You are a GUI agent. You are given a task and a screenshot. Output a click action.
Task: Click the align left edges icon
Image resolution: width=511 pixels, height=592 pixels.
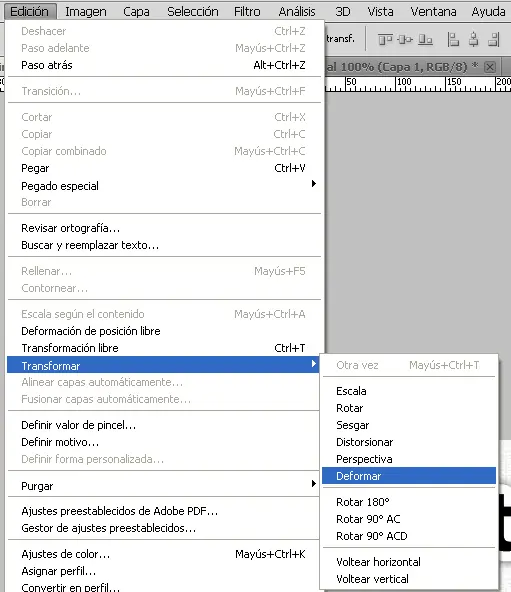pyautogui.click(x=453, y=39)
